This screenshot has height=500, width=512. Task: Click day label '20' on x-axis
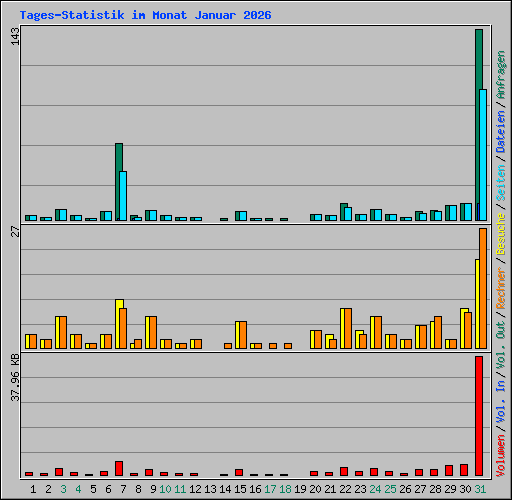coord(315,489)
